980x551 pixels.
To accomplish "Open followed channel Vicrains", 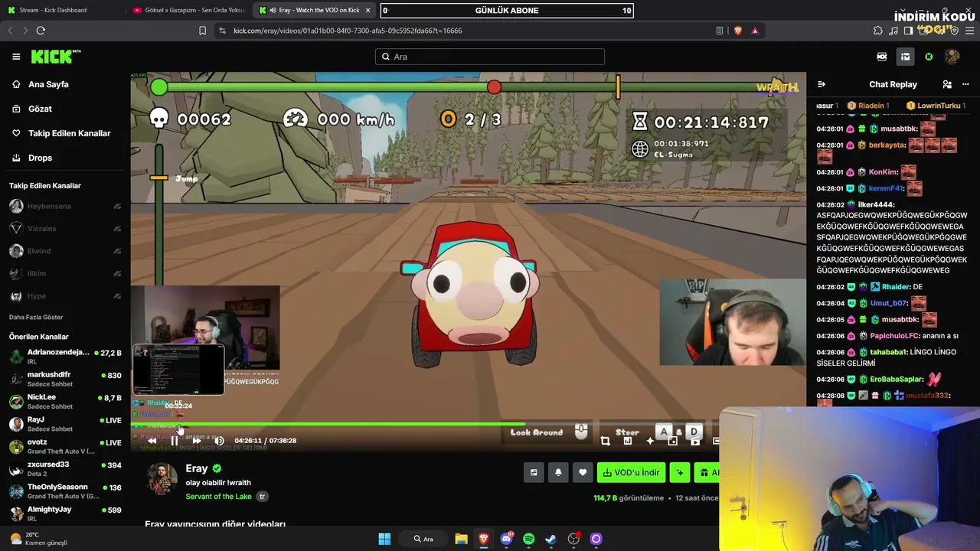I will pos(65,229).
